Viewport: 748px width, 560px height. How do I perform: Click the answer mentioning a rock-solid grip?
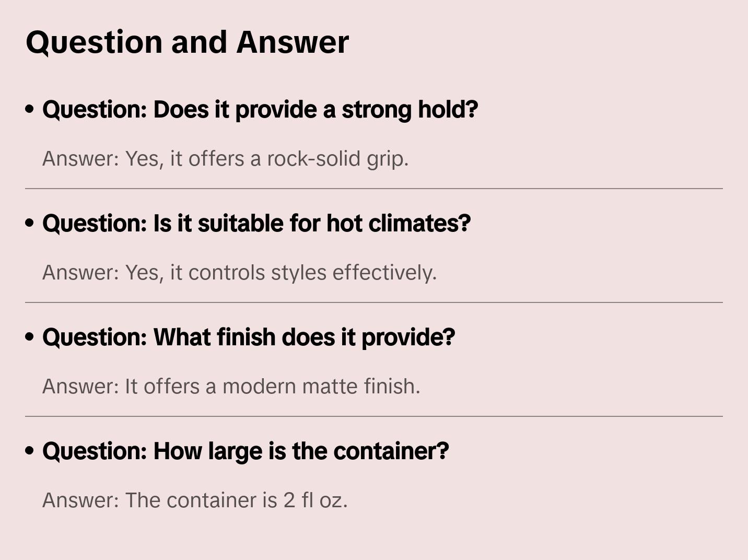[225, 159]
